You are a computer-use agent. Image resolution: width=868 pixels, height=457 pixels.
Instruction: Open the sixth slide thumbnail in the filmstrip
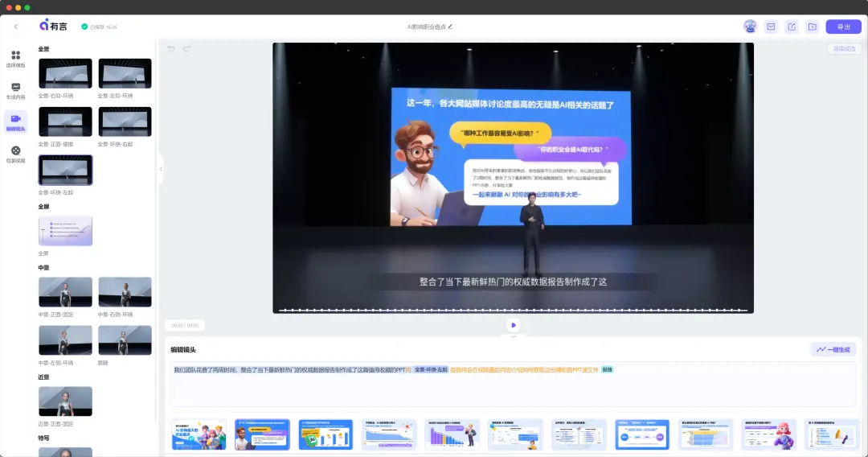[x=515, y=434]
